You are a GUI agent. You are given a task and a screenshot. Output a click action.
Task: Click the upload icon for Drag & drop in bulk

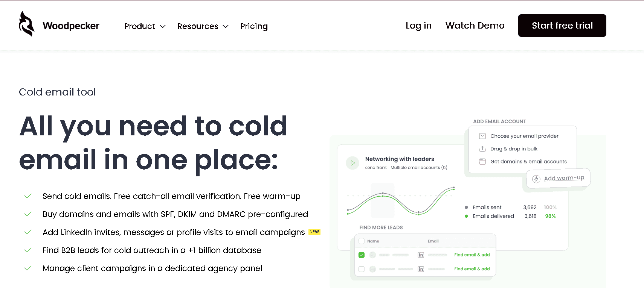[x=482, y=149]
